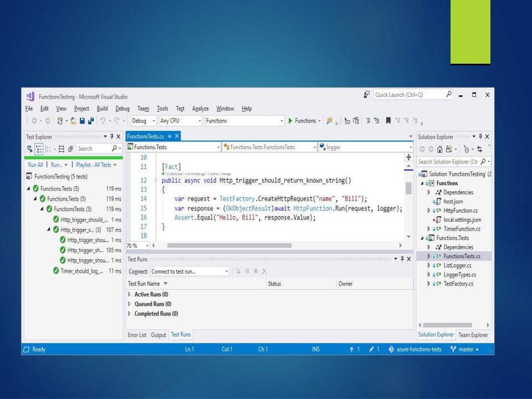The height and width of the screenshot is (399, 532).
Task: Click the search magnifier in Test Explorer
Action: pyautogui.click(x=114, y=149)
